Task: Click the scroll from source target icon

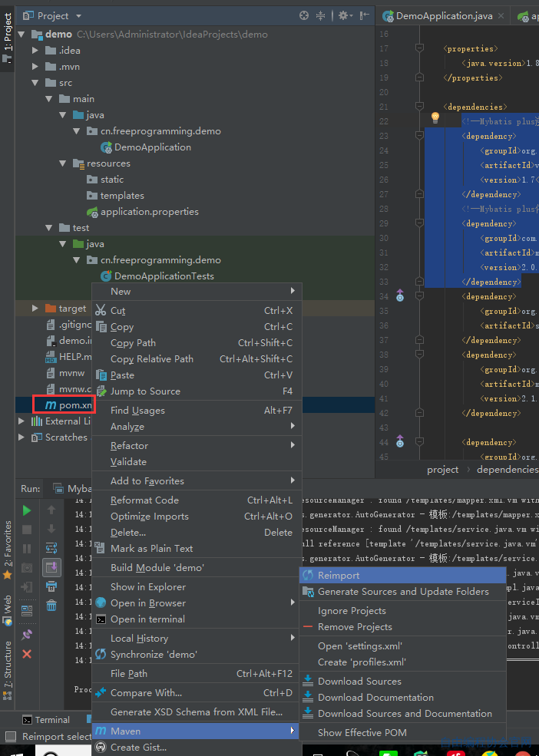Action: coord(304,15)
